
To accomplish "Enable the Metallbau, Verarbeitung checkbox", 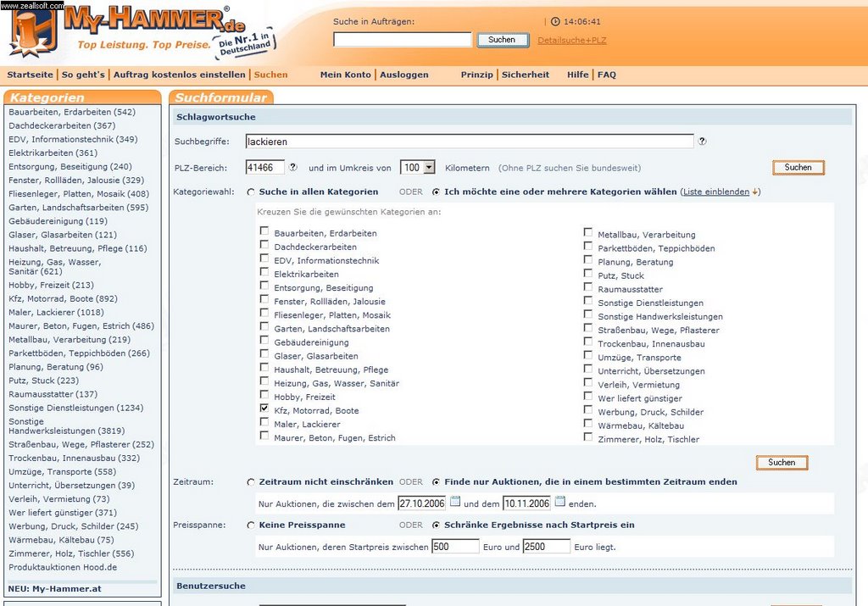I will click(588, 232).
